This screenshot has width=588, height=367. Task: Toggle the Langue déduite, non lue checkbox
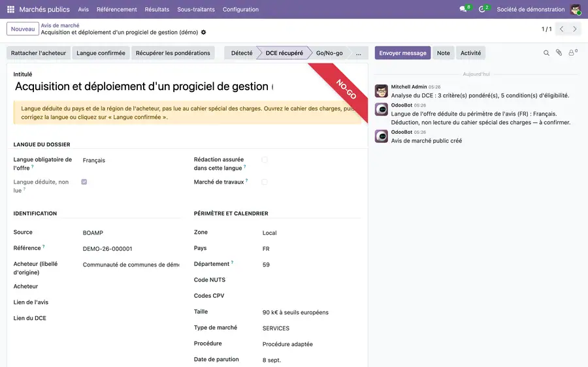(x=84, y=182)
